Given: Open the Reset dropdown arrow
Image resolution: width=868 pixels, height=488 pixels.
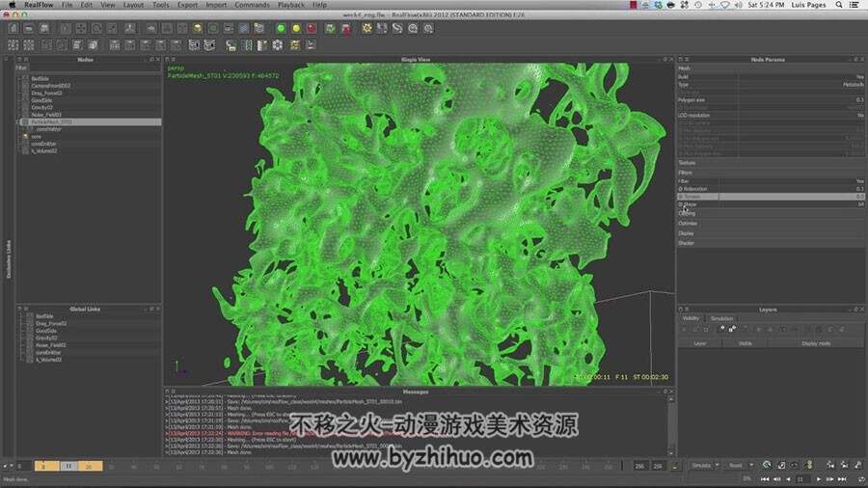Looking at the screenshot, I should (751, 465).
